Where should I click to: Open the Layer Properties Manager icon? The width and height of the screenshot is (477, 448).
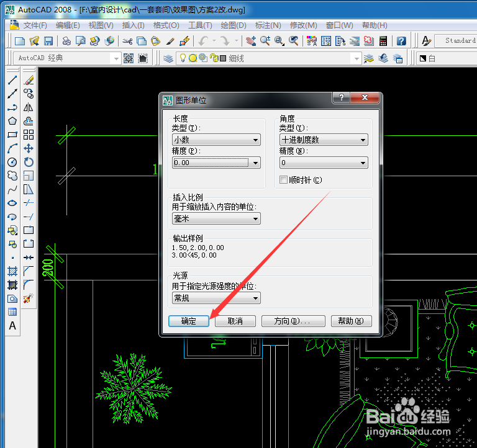[x=168, y=58]
